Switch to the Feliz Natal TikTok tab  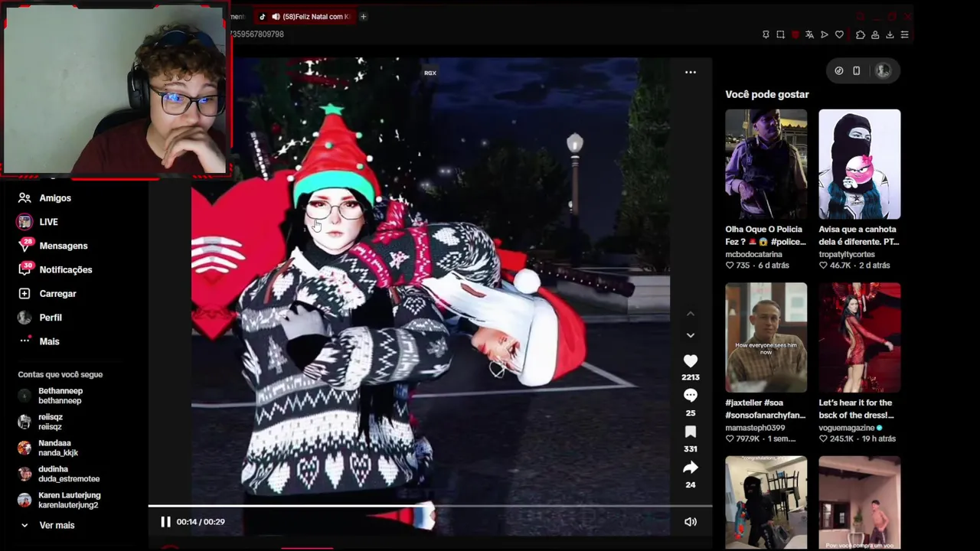[315, 17]
